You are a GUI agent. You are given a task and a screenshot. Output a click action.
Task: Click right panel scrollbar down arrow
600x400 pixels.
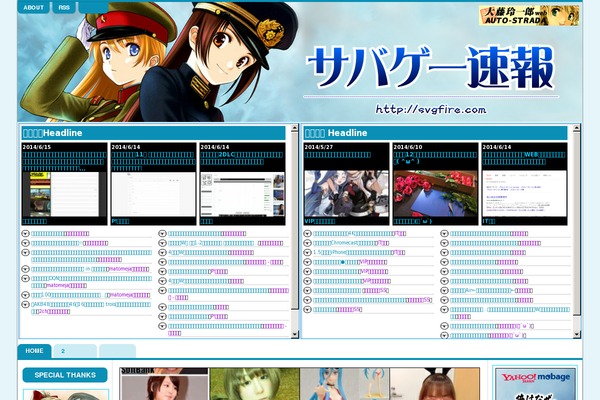pos(576,334)
